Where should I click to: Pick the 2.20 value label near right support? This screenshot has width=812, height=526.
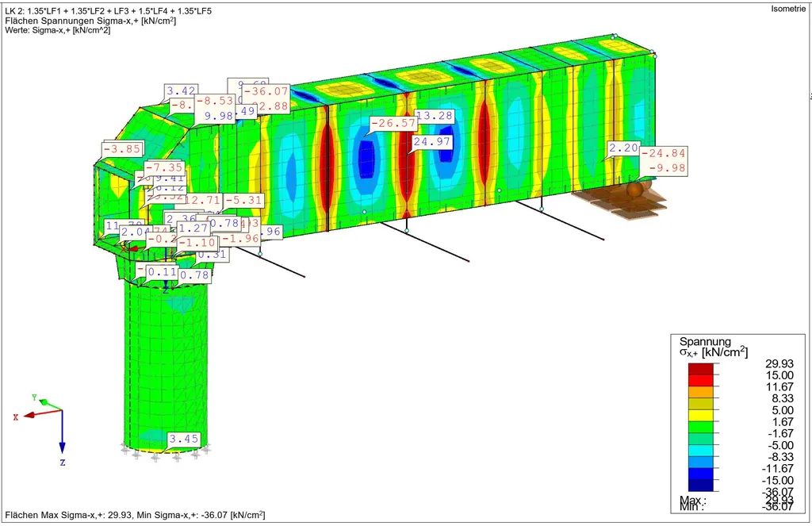click(x=623, y=148)
